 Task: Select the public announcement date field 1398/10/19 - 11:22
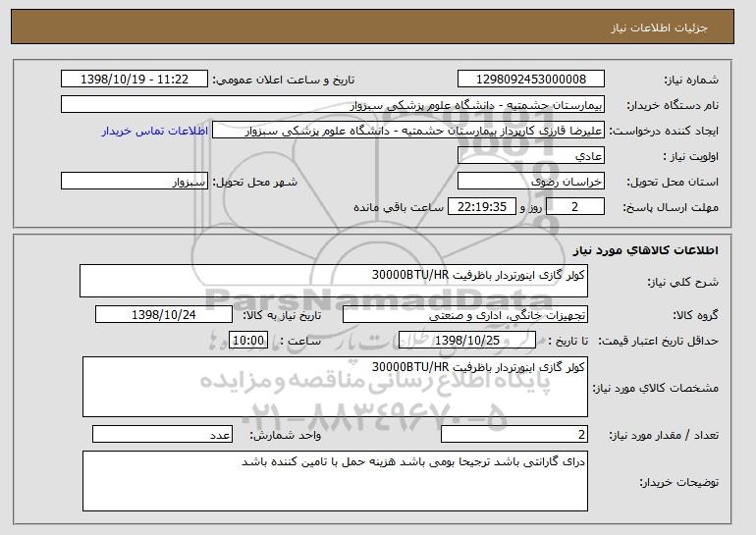pos(135,80)
